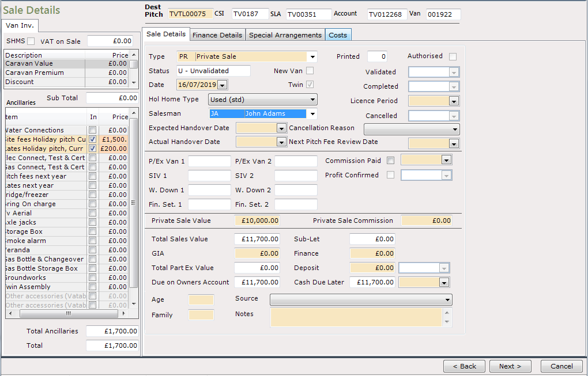Open the Source dropdown list
Viewport: 588px width, 376px height.
pos(447,299)
